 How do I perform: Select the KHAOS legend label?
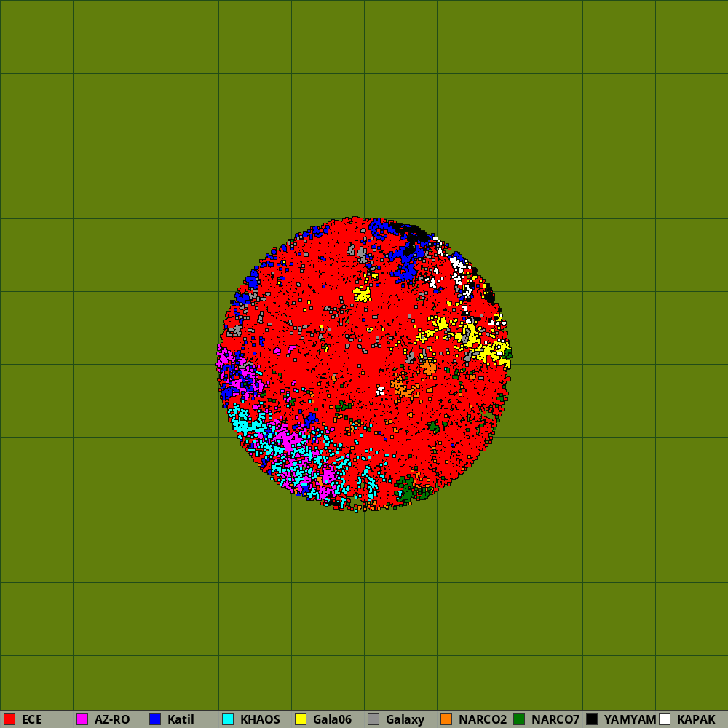pos(260,720)
